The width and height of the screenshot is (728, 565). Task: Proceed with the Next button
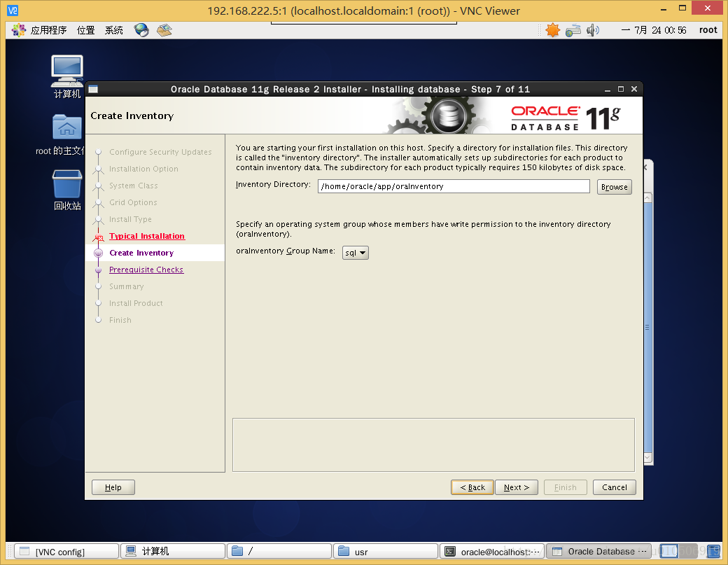(517, 487)
